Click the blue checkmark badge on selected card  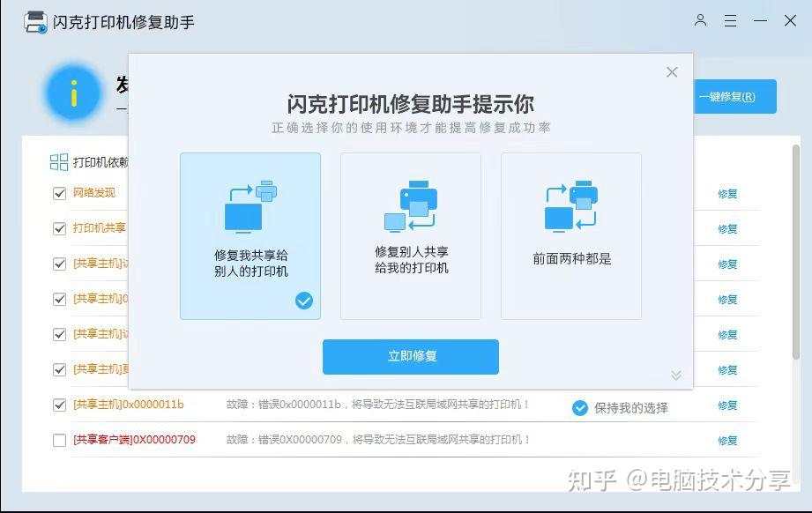click(x=303, y=301)
